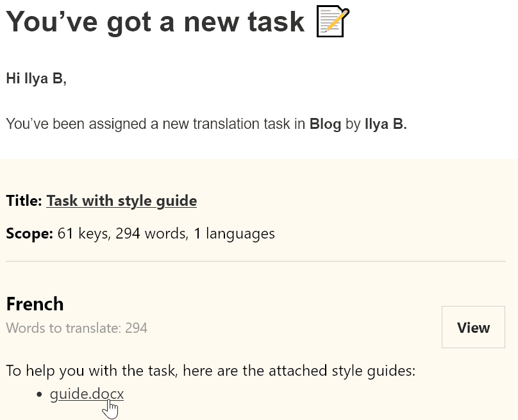Screen dimensions: 518x420
Task: Click the 'Hi Ilya B,' greeting
Action: coord(36,79)
